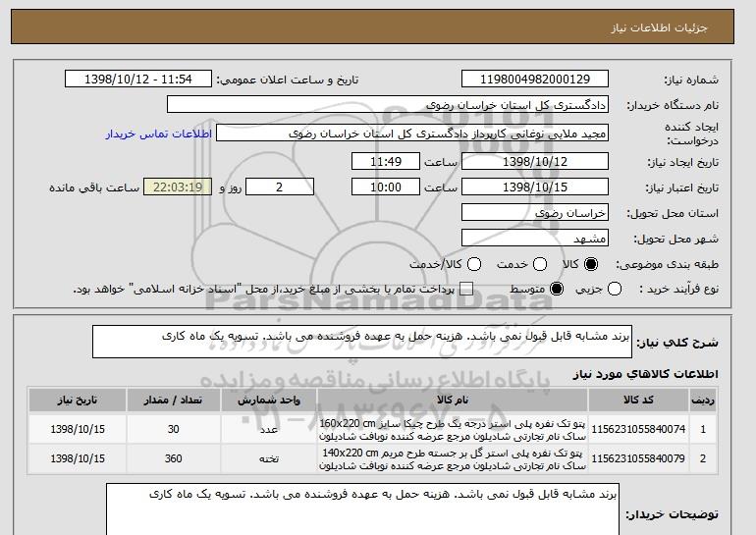This screenshot has height=535, width=756.
Task: Click the need date in row 2
Action: pos(78,458)
